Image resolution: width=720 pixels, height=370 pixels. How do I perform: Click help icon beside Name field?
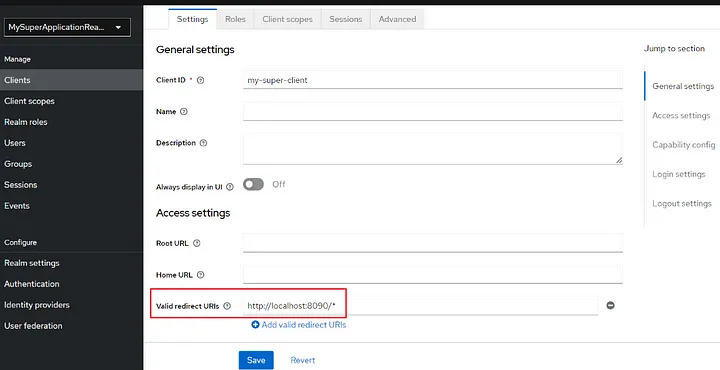pos(184,112)
